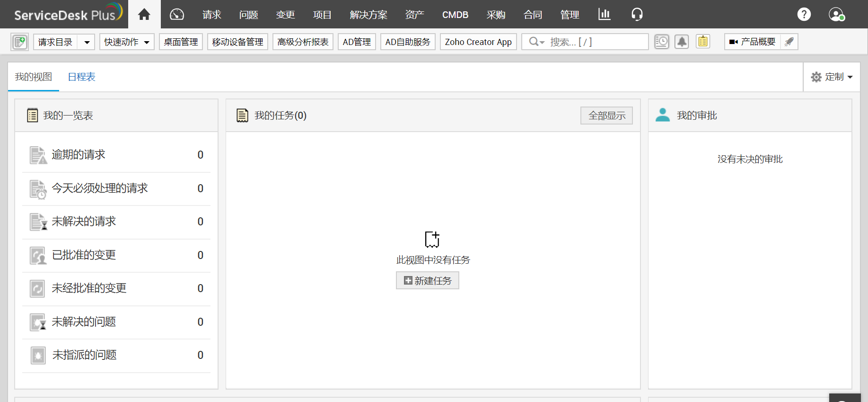Open the help question mark icon
868x402 pixels.
804,14
